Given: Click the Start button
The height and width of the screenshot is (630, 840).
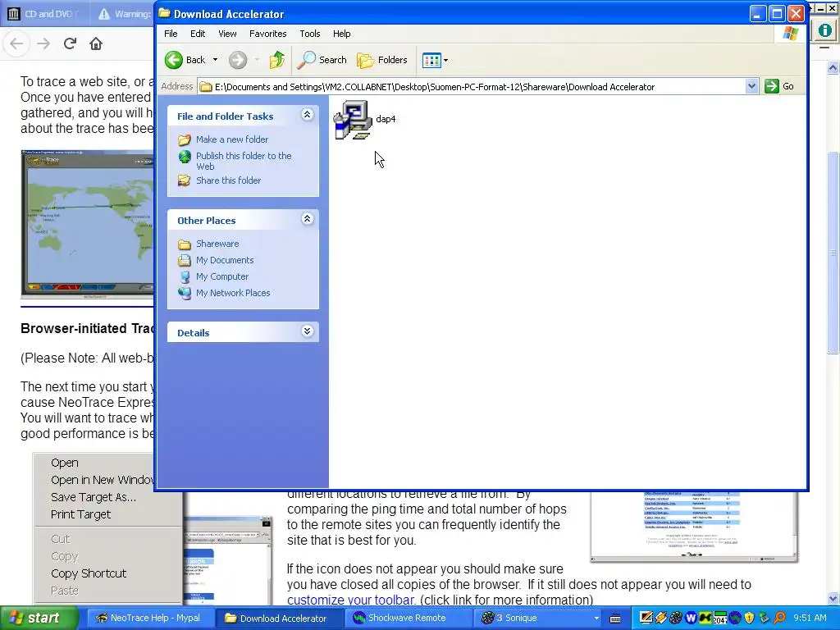Looking at the screenshot, I should pos(39,619).
